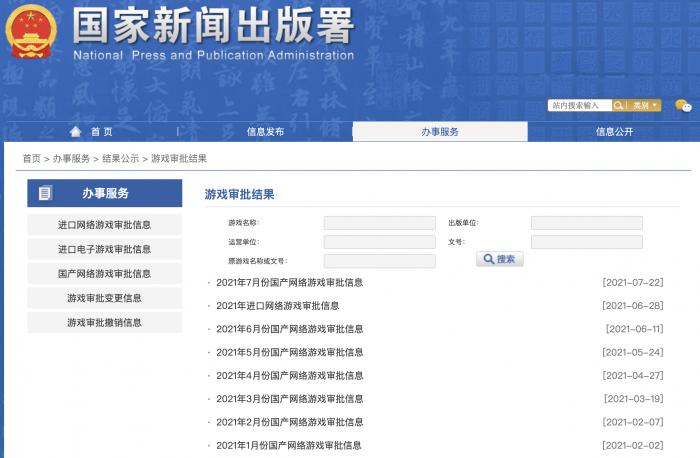The image size is (700, 458).
Task: Focus the 文号 input field
Action: point(587,242)
